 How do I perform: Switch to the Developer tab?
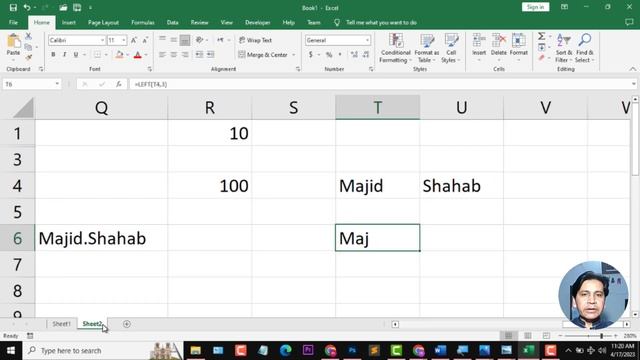(258, 22)
